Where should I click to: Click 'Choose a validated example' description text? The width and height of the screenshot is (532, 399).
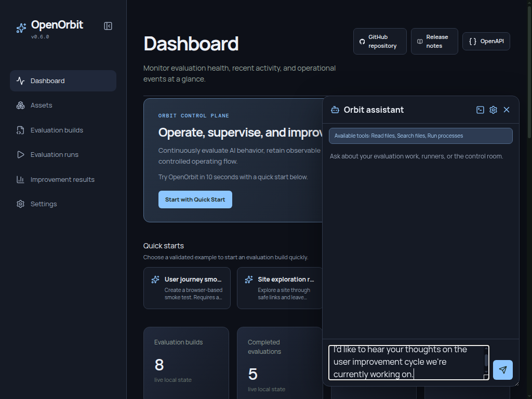[x=225, y=257]
